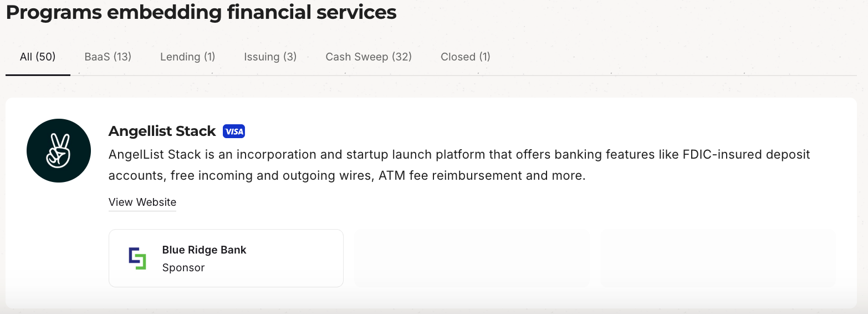Click the VISA badge icon
This screenshot has height=314, width=868.
pyautogui.click(x=234, y=131)
